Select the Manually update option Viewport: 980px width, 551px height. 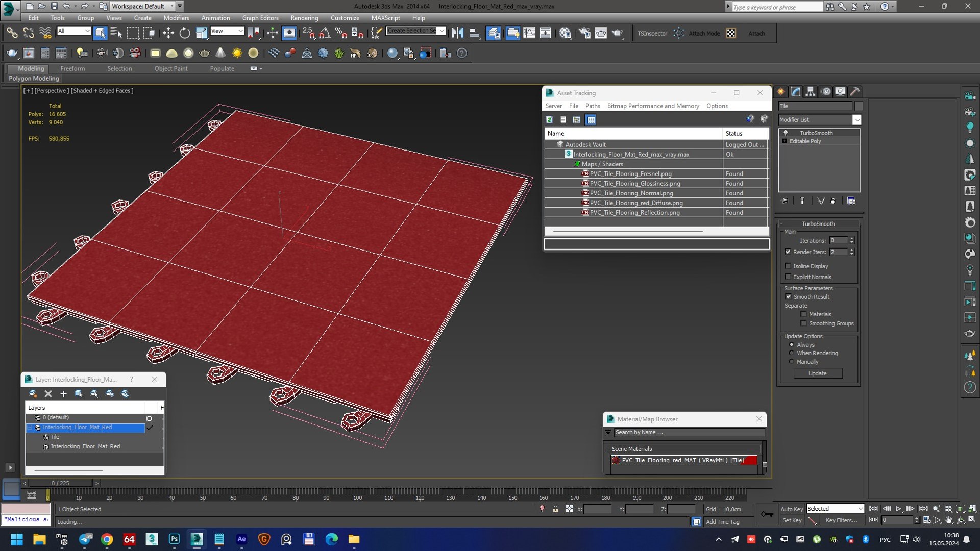[x=792, y=362]
